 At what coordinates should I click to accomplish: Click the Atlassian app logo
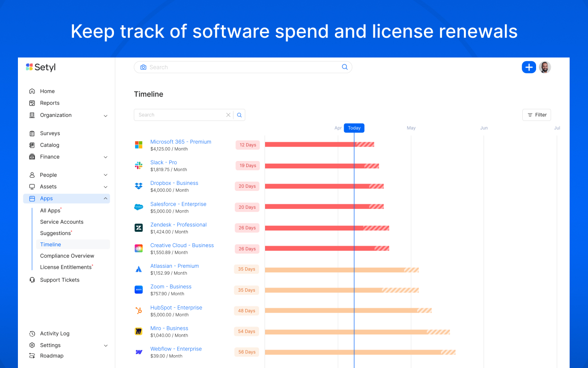click(139, 269)
